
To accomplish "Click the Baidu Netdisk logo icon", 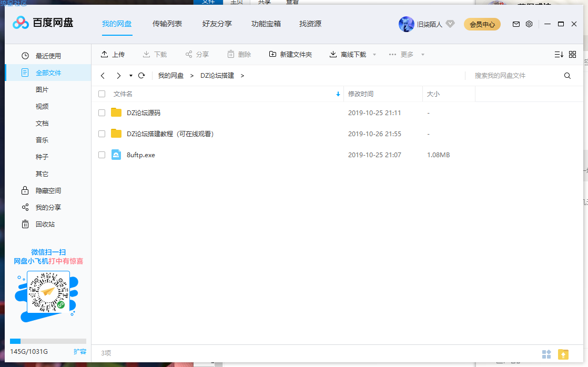I will (x=21, y=23).
